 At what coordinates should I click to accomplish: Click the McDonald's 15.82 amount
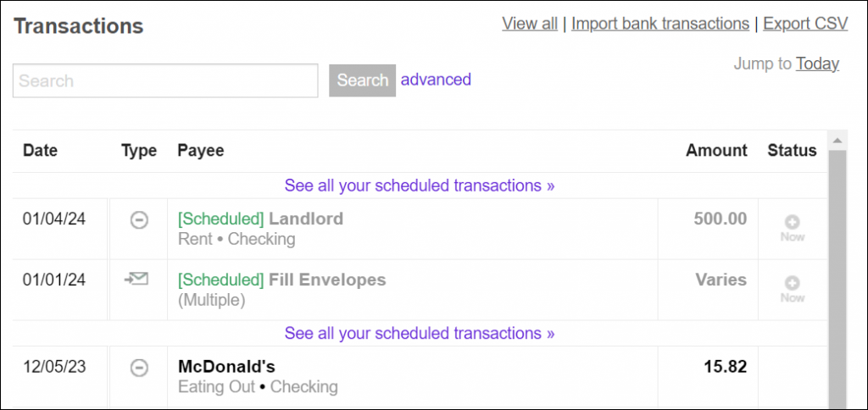(x=726, y=367)
